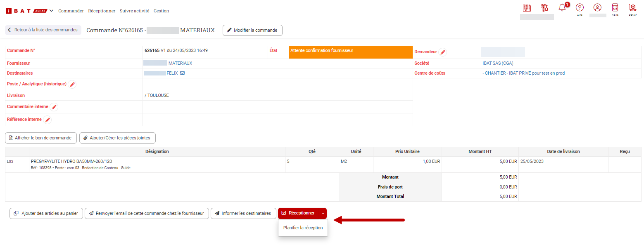This screenshot has height=252, width=644.
Task: Expand the IBAT Achat module chevron
Action: [x=51, y=11]
